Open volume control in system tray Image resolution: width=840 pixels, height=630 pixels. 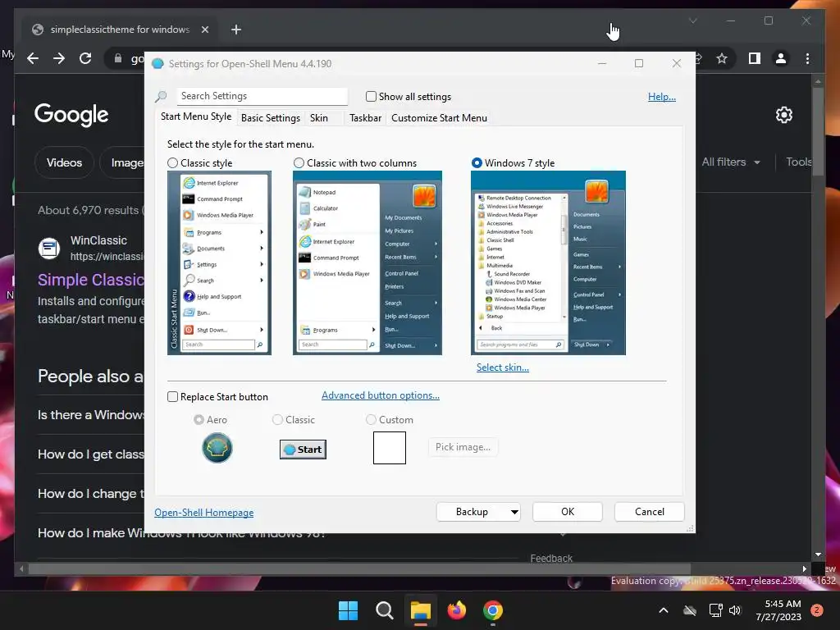pos(735,610)
